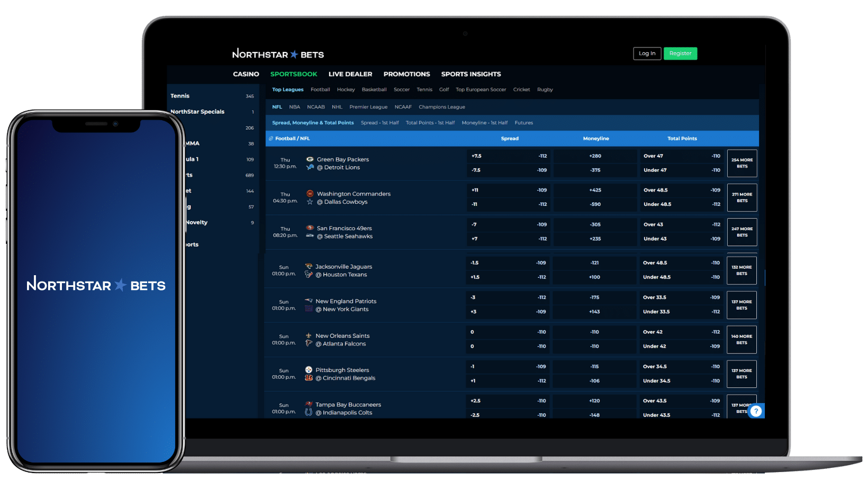Click the Detroit Lions team logo
Screen dimensions: 868x489
coord(310,167)
